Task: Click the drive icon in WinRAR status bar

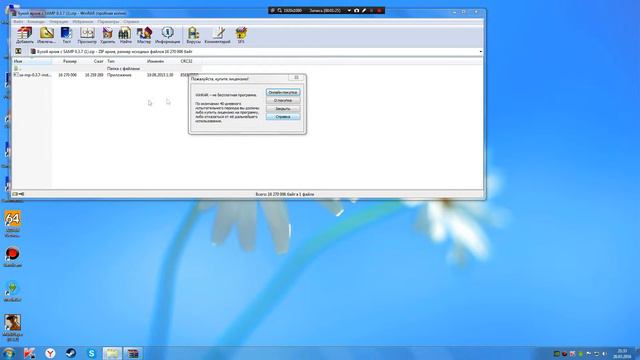Action: [15, 194]
